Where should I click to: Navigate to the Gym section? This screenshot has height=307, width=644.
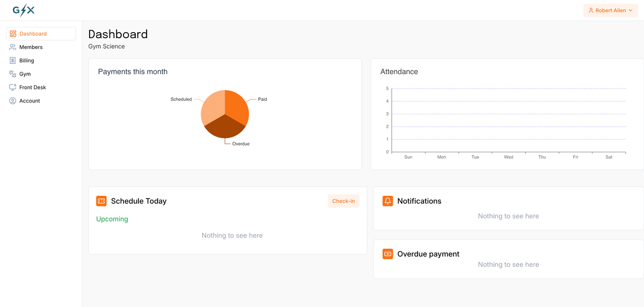(41, 74)
